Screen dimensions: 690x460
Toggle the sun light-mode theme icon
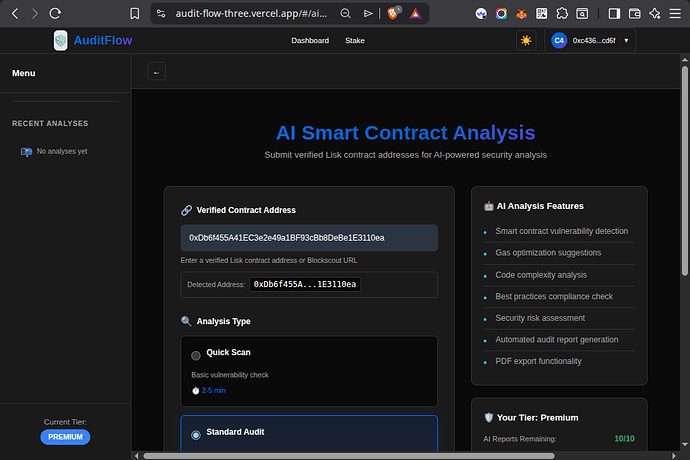click(526, 40)
